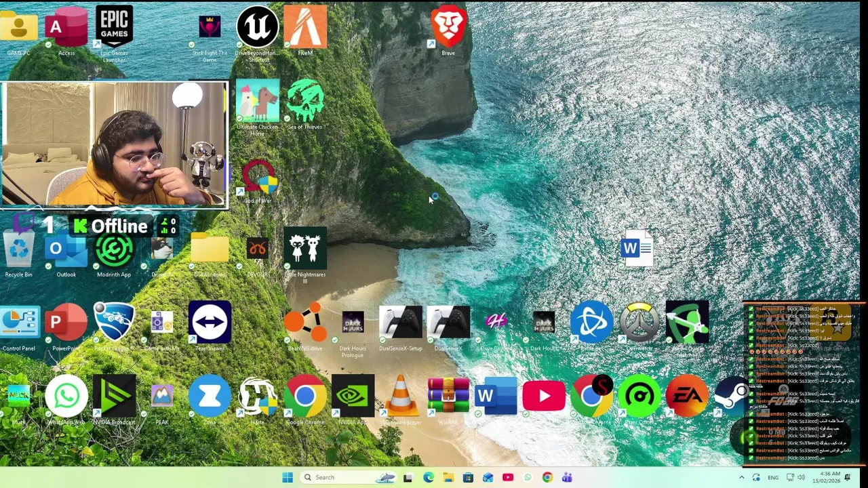This screenshot has height=488, width=868.
Task: Open Microsoft Store from the taskbar
Action: click(468, 477)
